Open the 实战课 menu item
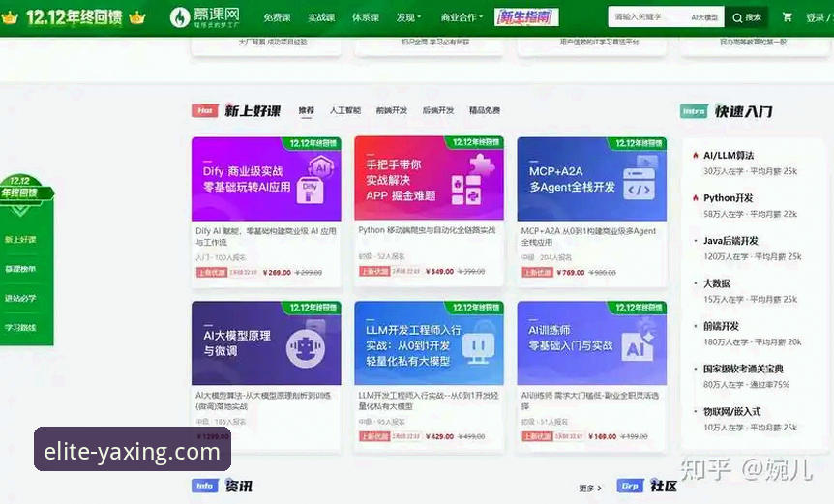 pyautogui.click(x=321, y=17)
